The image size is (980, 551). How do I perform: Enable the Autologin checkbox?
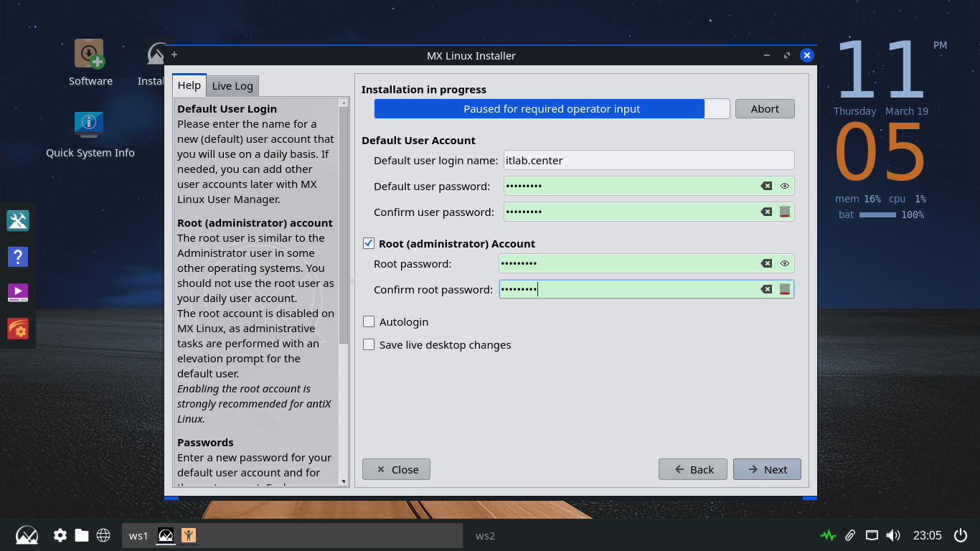pos(369,321)
